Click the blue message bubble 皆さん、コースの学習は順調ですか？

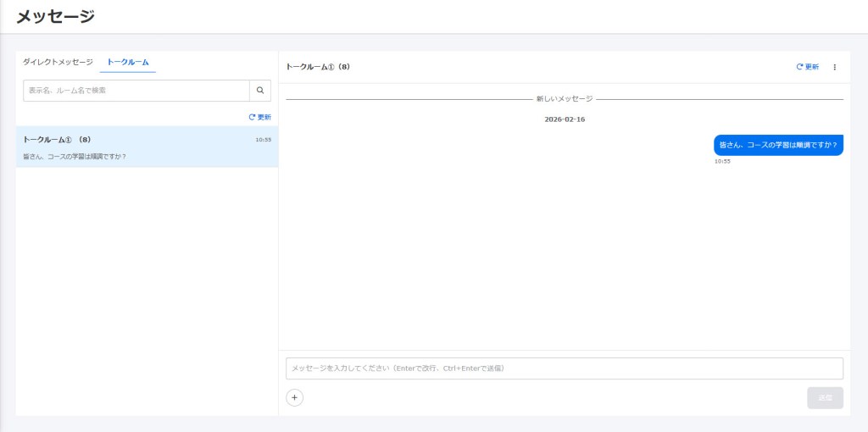click(778, 145)
